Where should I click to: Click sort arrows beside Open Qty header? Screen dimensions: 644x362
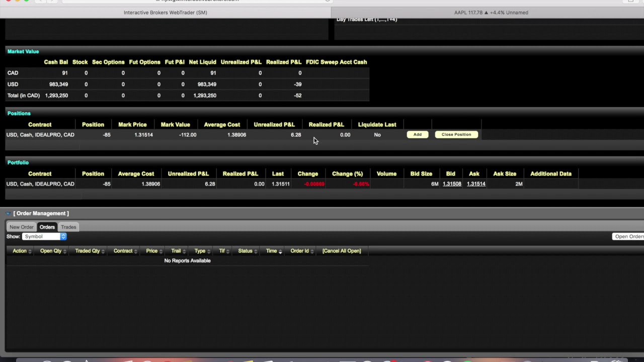[65, 251]
